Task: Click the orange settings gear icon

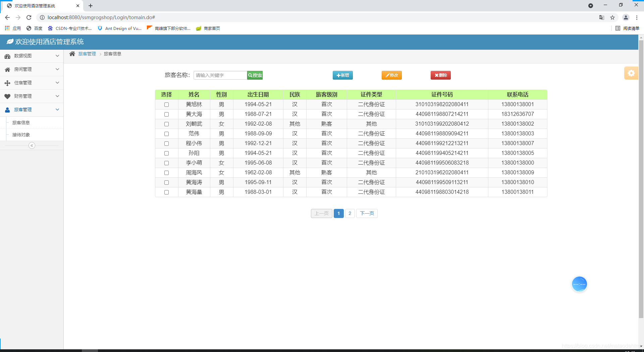Action: (x=631, y=73)
